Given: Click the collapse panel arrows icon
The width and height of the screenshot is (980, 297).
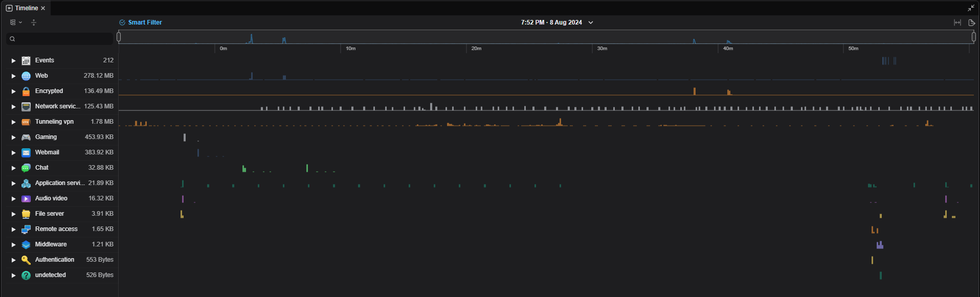Looking at the screenshot, I should (971, 8).
